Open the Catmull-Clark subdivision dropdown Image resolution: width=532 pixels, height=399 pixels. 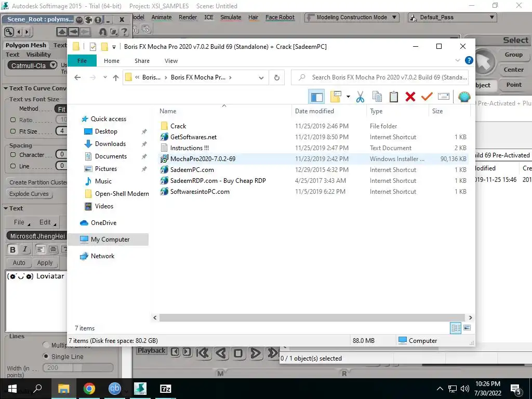(33, 65)
